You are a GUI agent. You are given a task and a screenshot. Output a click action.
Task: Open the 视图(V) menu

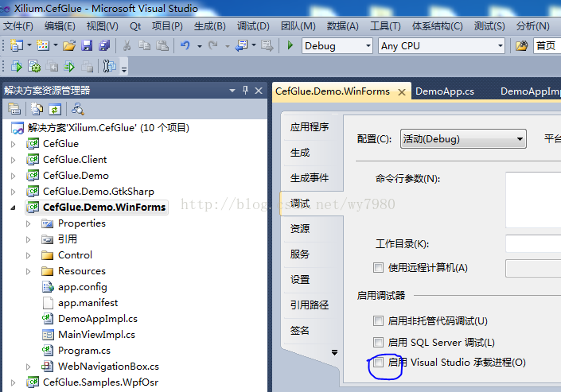tap(103, 26)
